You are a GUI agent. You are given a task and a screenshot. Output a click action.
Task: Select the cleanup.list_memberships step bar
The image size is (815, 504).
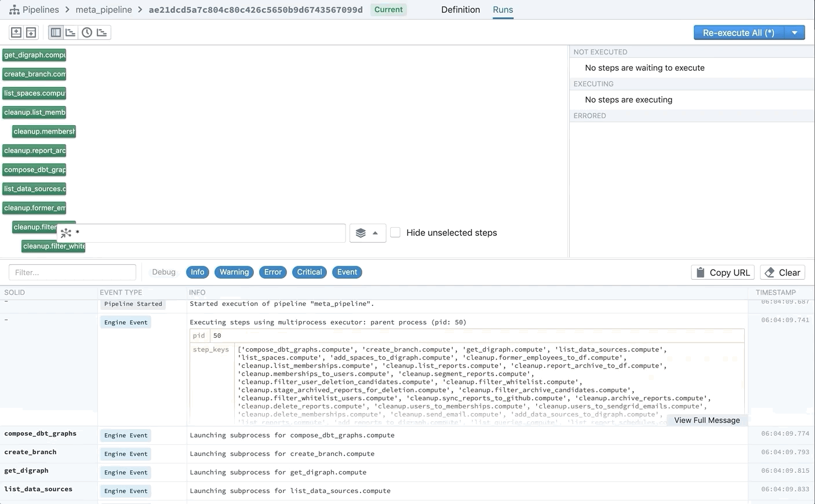pos(34,112)
